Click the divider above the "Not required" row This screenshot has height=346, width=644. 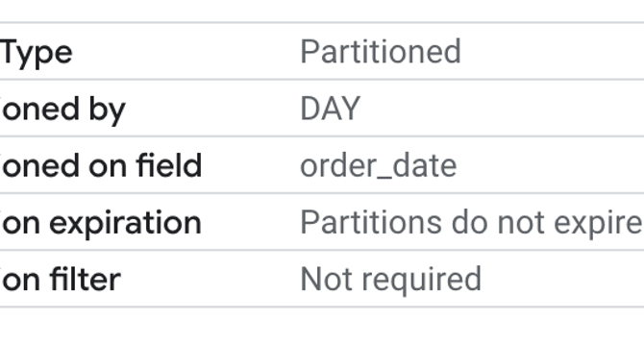322,250
